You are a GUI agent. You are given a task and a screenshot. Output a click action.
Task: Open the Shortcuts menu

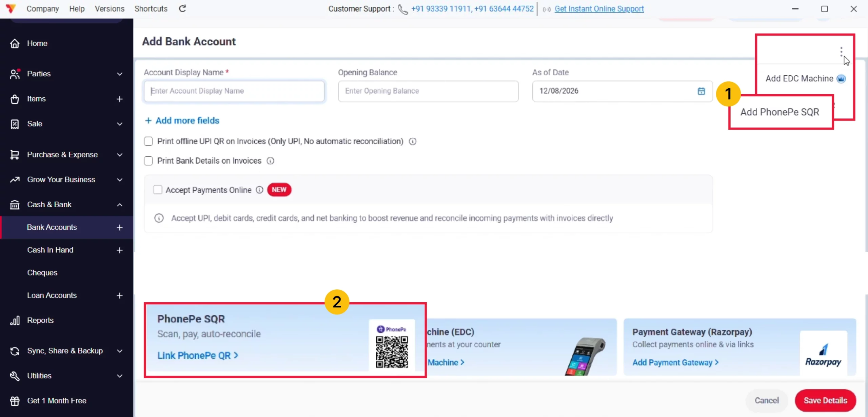pyautogui.click(x=151, y=8)
